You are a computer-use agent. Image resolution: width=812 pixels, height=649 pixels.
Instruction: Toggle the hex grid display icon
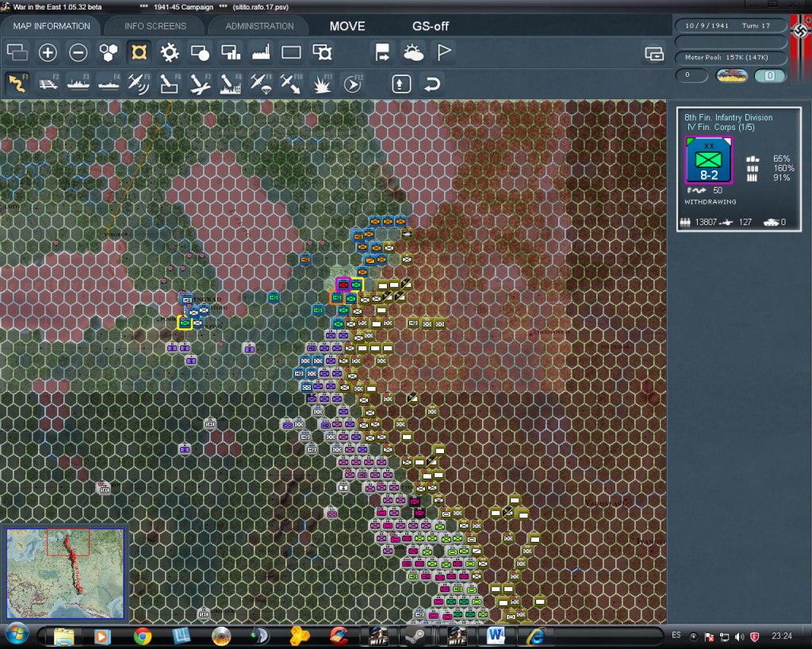(109, 52)
